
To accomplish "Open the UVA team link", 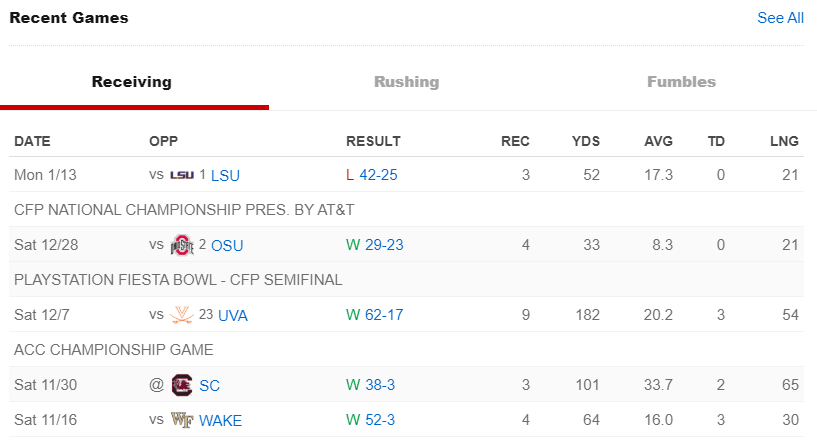I will pyautogui.click(x=232, y=315).
